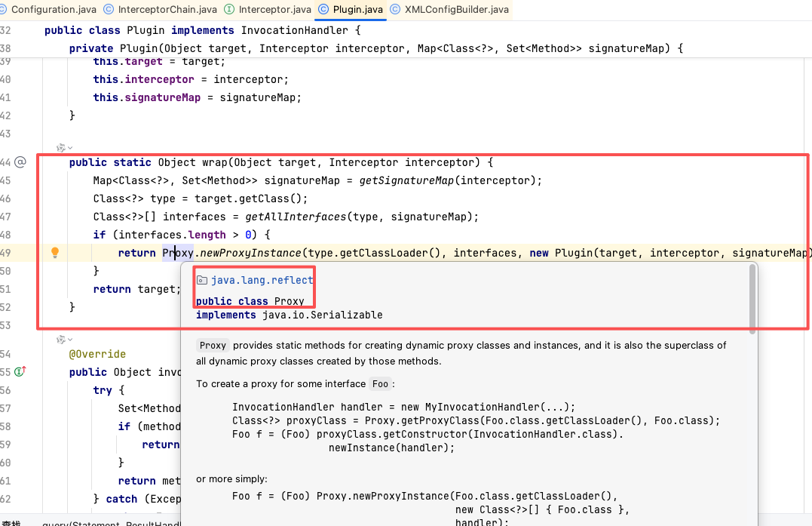Click the class icon on Plugin.java tab
The width and height of the screenshot is (812, 526).
323,9
